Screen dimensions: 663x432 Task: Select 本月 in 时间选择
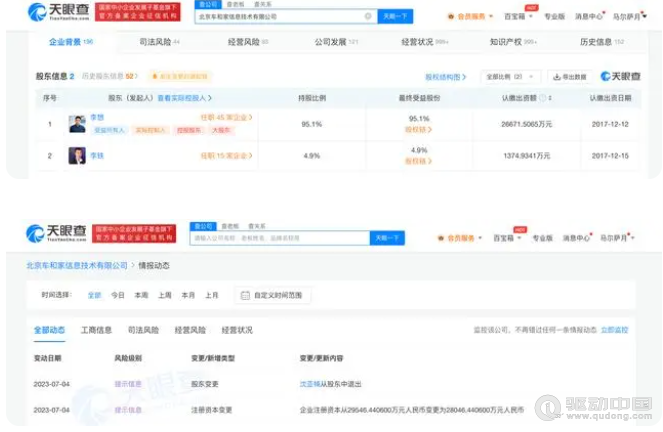point(188,295)
